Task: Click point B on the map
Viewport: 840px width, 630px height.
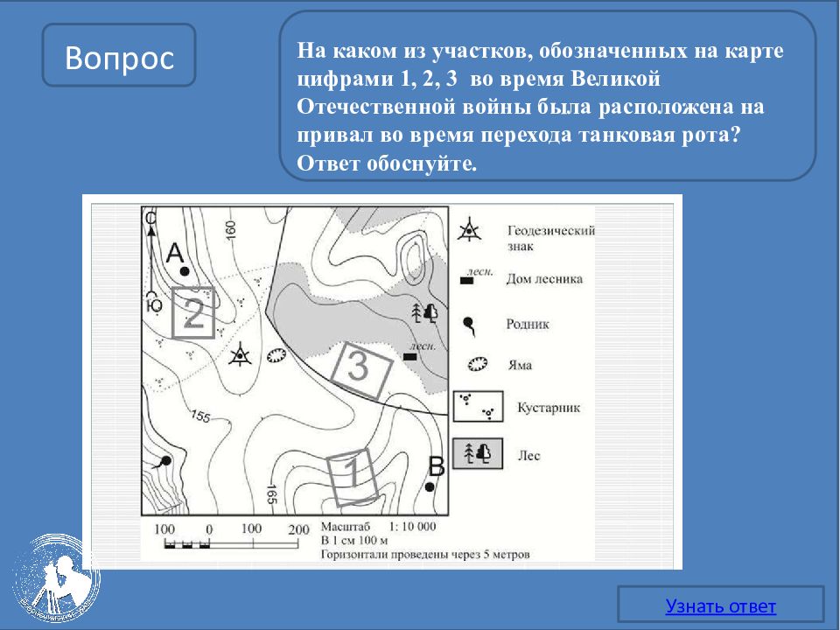Action: [x=430, y=487]
